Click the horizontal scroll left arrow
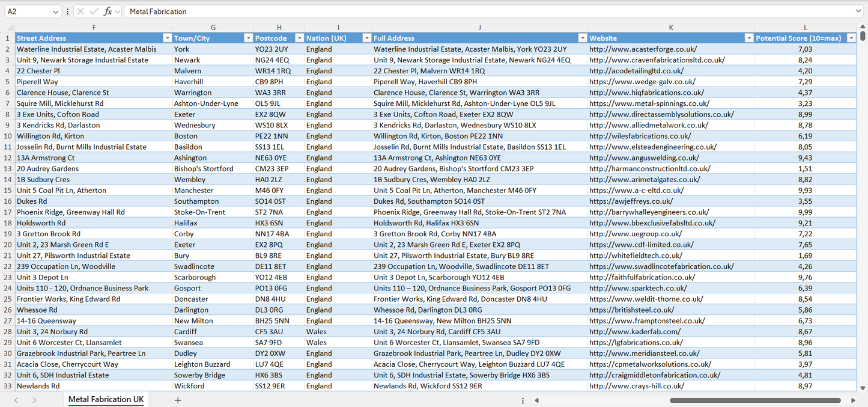Viewport: 868px width, 407px height. click(536, 400)
